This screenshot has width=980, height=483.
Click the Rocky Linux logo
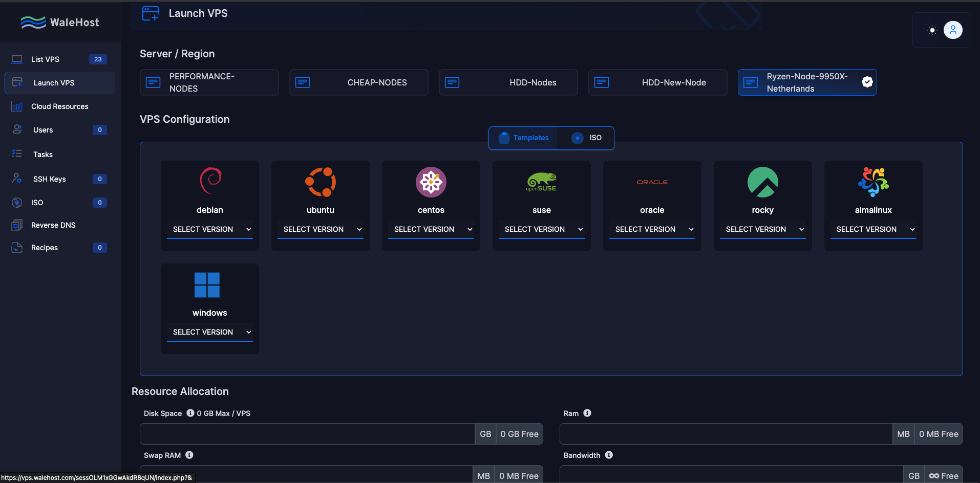763,182
